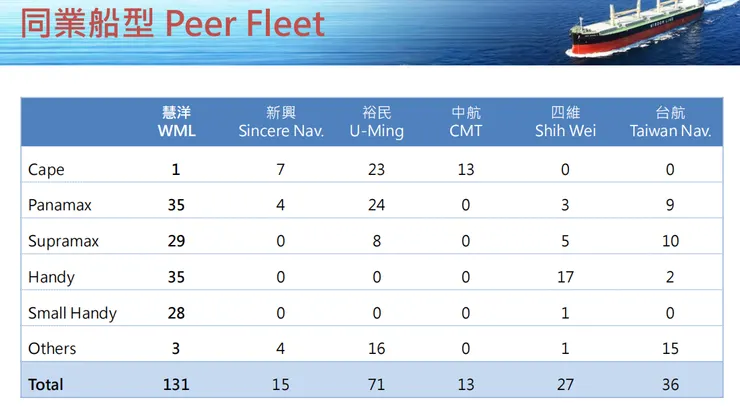This screenshot has width=740, height=412.
Task: Select the Supramax row label
Action: (x=64, y=241)
